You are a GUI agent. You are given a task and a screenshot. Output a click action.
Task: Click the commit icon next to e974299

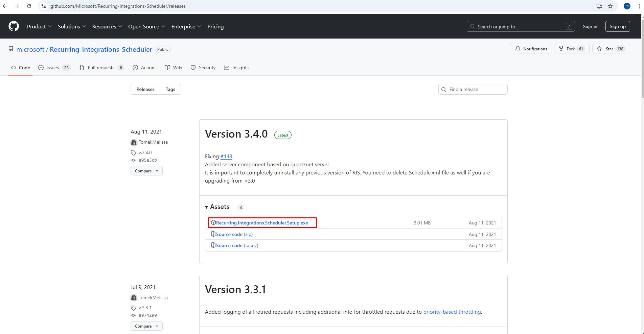(133, 315)
